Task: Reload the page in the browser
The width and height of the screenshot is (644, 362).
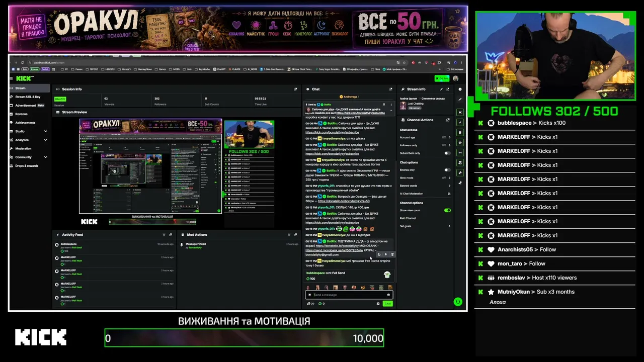Action: 23,62
